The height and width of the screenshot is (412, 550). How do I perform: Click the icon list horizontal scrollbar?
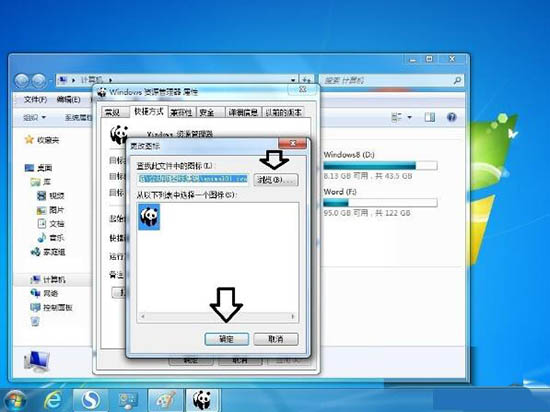[217, 316]
